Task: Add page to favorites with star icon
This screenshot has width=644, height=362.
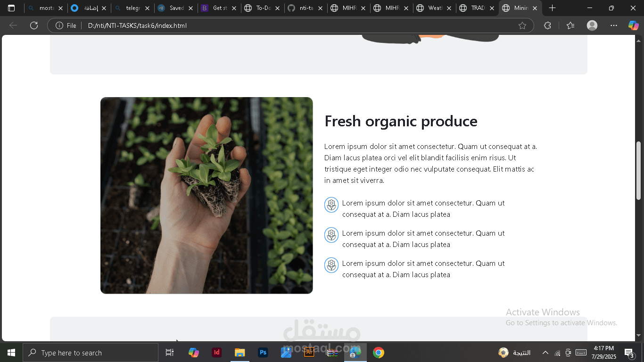Action: coord(522,25)
